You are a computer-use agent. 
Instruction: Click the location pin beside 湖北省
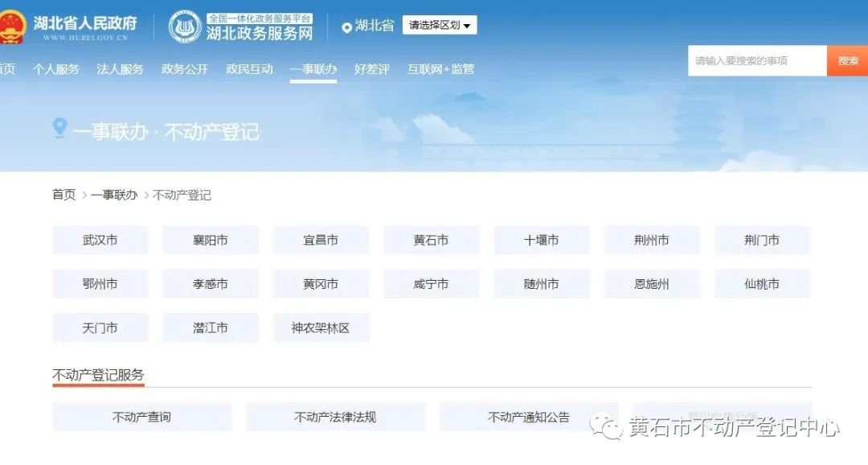click(x=346, y=27)
